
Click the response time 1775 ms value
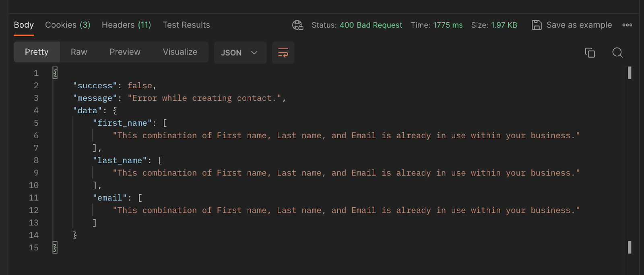pyautogui.click(x=448, y=25)
